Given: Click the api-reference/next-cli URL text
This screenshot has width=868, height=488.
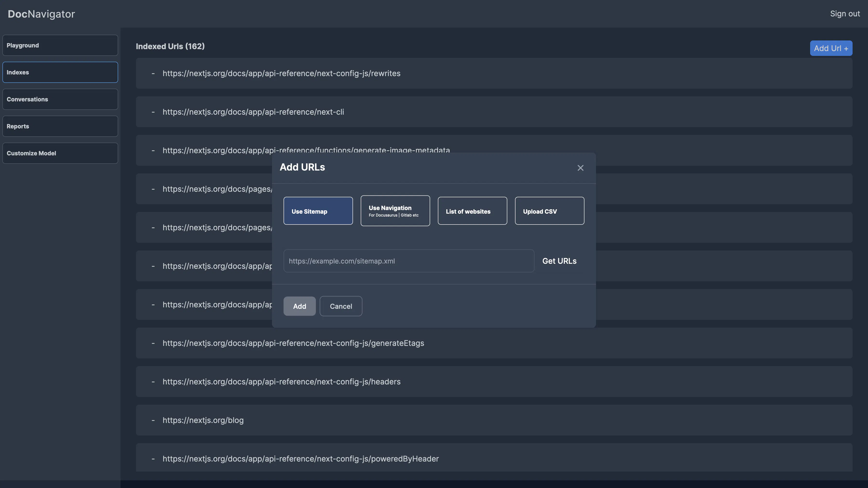Looking at the screenshot, I should point(253,112).
